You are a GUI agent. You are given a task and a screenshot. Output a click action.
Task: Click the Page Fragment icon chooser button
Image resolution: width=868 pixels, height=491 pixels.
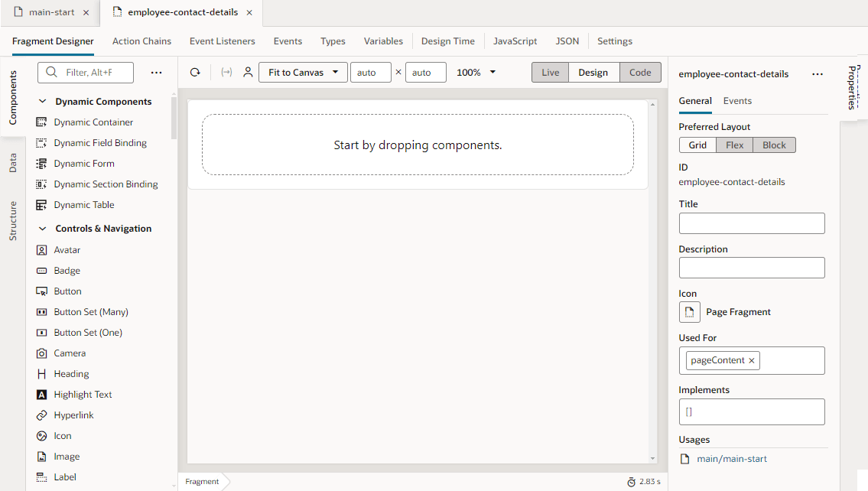[689, 312]
